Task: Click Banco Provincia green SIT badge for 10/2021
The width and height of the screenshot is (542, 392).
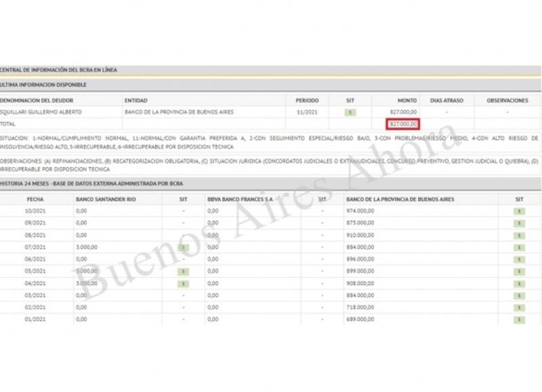Action: click(519, 211)
